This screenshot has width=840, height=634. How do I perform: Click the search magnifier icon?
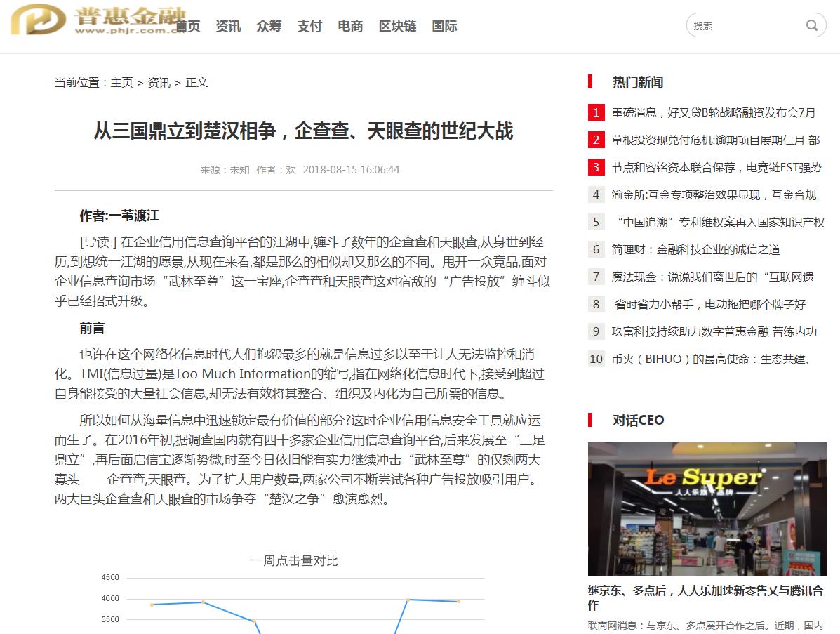(812, 25)
